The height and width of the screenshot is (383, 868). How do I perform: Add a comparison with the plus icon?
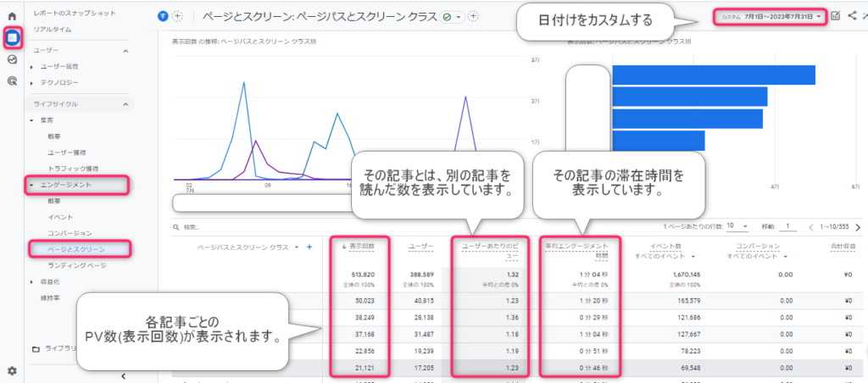178,16
